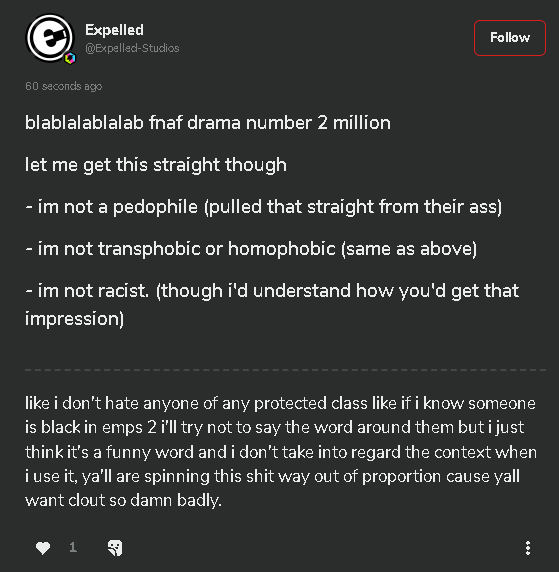Viewport: 559px width, 572px height.
Task: Open the three-dot post options menu
Action: click(528, 548)
